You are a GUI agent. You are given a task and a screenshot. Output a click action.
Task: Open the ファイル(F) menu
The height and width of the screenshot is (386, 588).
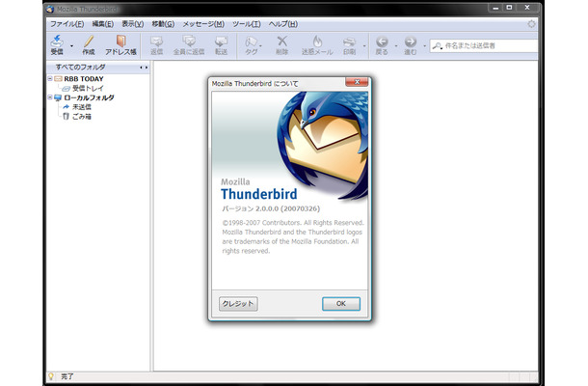(67, 24)
